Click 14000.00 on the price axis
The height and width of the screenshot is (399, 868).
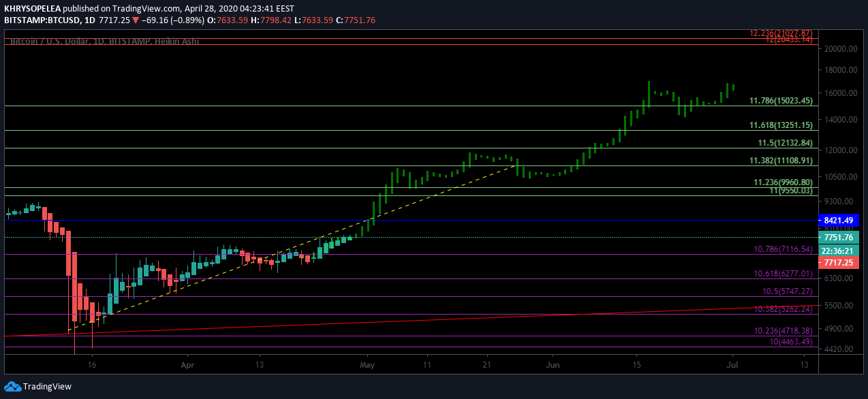(839, 120)
